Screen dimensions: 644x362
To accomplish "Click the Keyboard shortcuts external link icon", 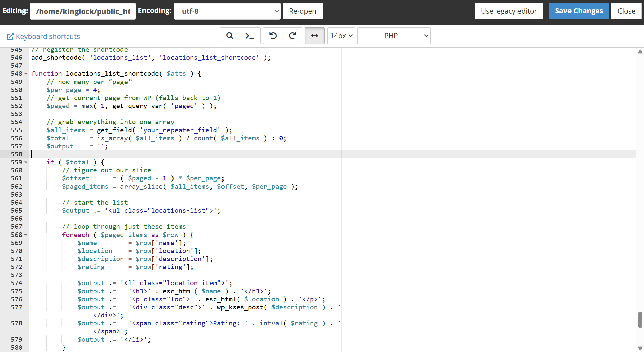I will 10,36.
